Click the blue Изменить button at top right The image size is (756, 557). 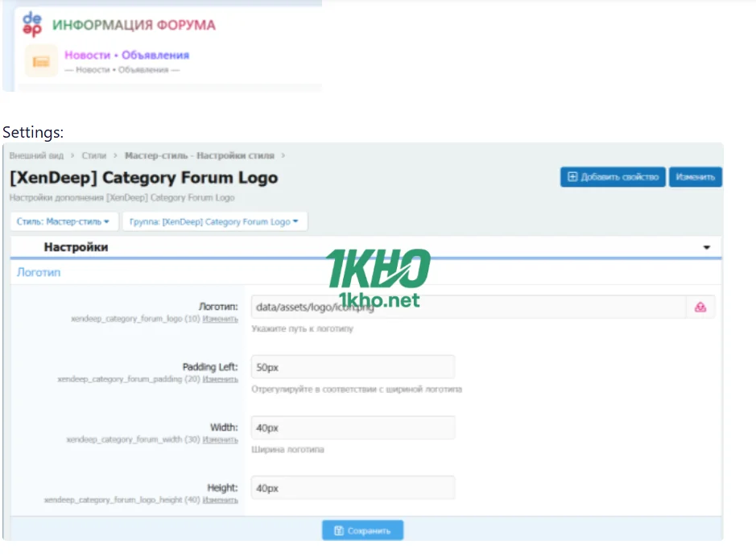tap(695, 177)
